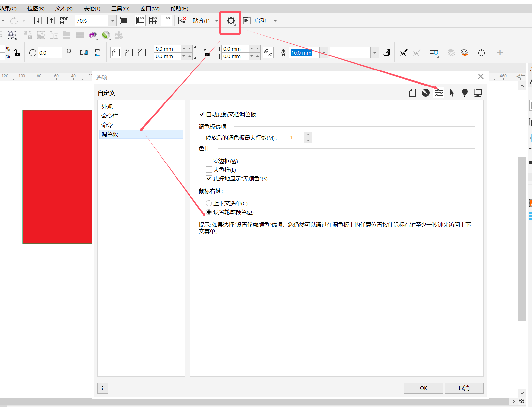Click the Export to PDF icon
The width and height of the screenshot is (532, 407).
(64, 21)
